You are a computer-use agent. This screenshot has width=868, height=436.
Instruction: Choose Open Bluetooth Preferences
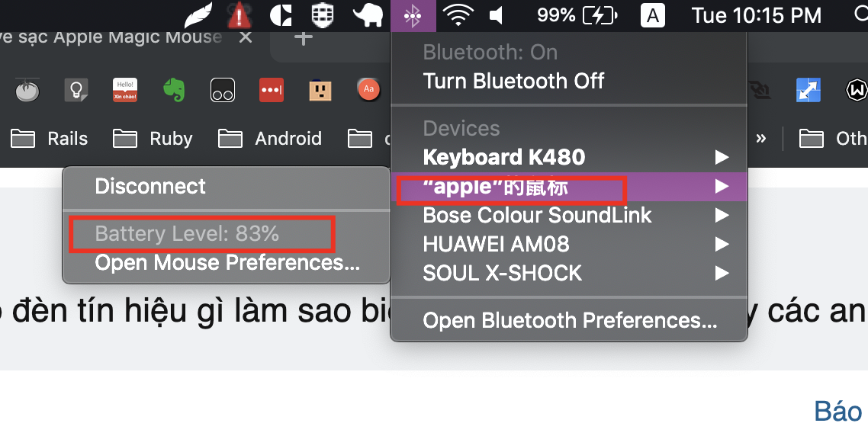(569, 321)
